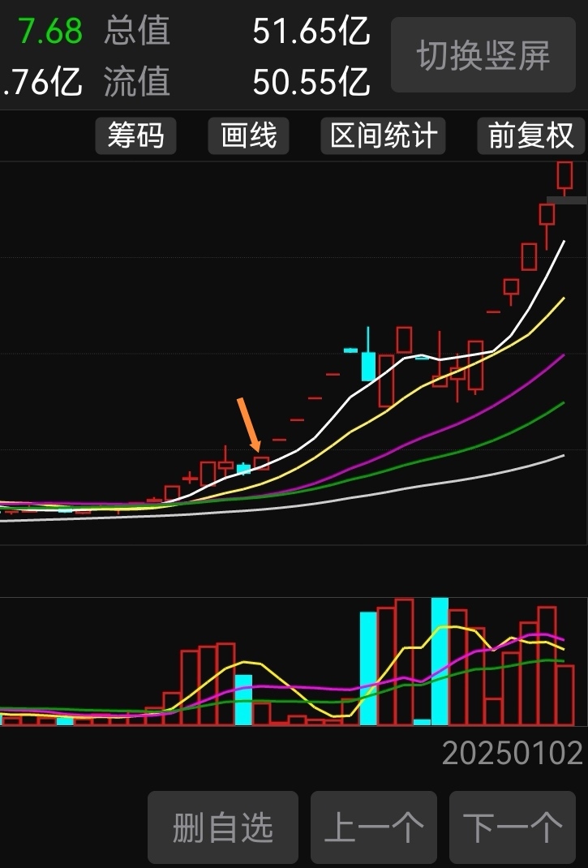588x868 pixels.
Task: Tap the green 7.68 price value
Action: click(50, 31)
